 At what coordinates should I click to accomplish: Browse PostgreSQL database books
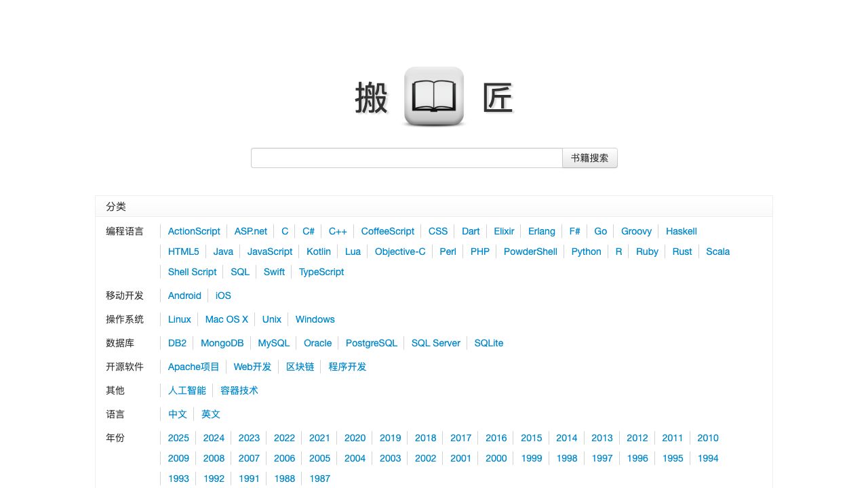[x=371, y=343]
